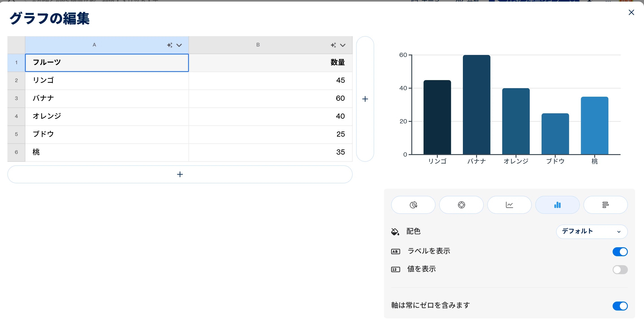
Task: Click the AI sparkle icon in column A
Action: coord(170,45)
